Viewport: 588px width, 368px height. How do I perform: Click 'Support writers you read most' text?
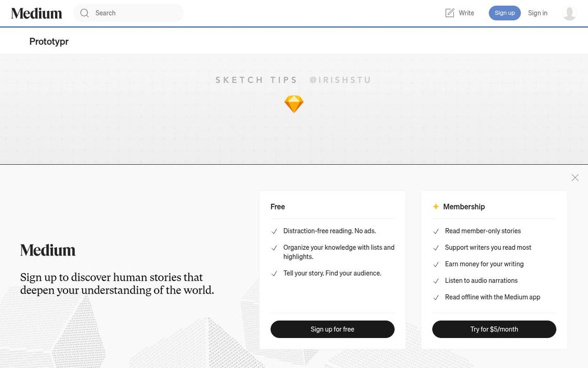pos(488,248)
